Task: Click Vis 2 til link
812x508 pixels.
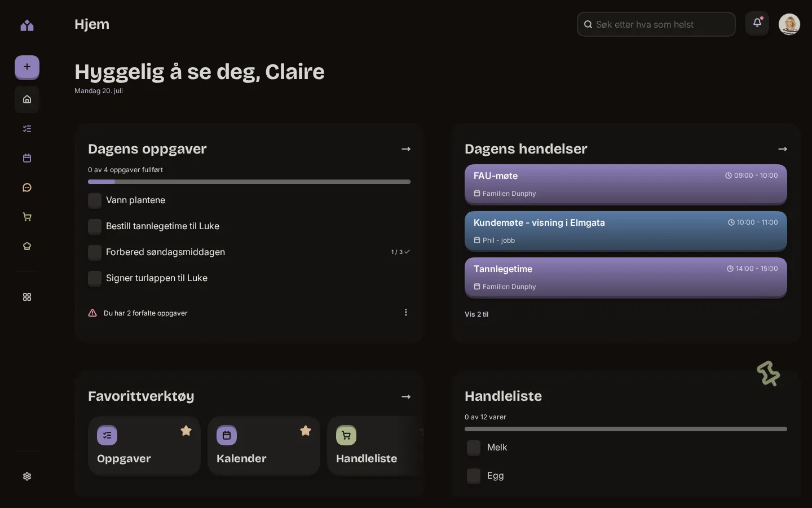Action: (476, 314)
